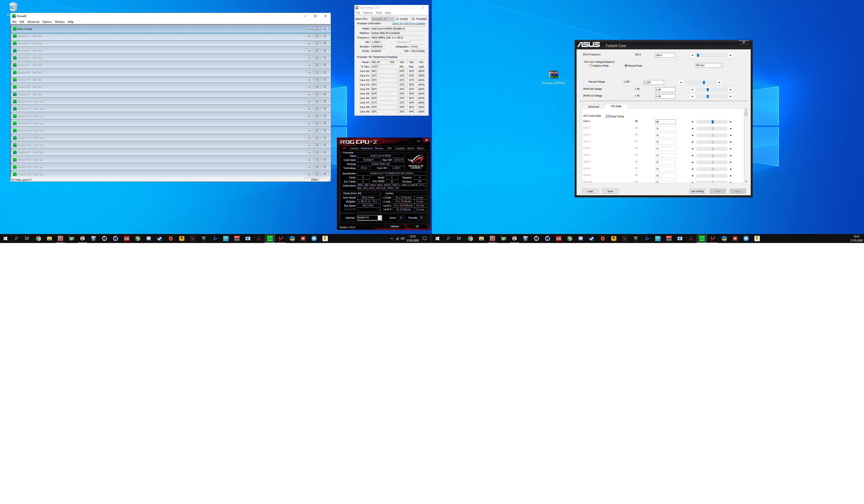Switch to the Bench tab in CPU-Z

tap(410, 148)
